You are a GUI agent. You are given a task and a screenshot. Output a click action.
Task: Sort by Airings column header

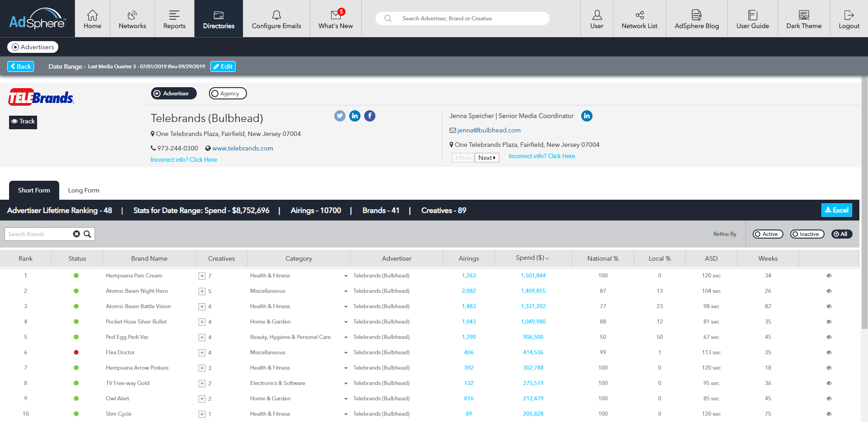(x=469, y=258)
